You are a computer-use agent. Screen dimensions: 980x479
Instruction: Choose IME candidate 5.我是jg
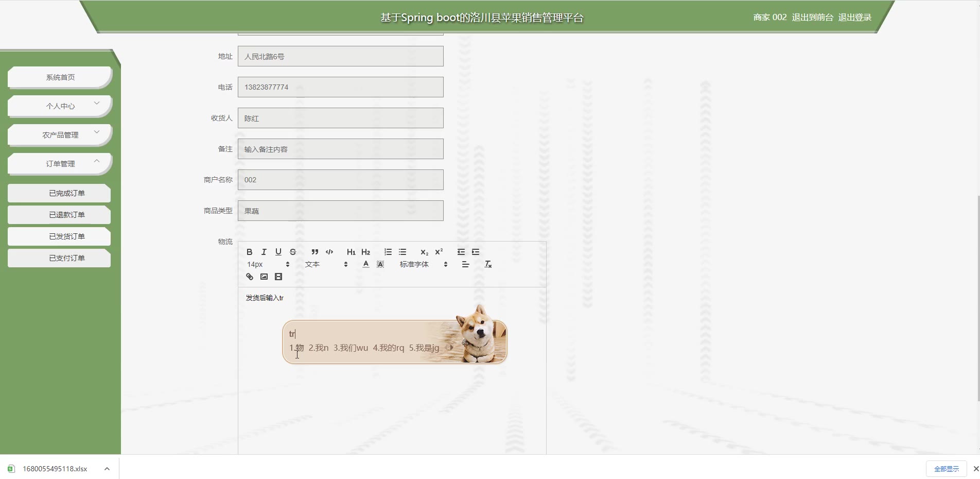[x=424, y=348]
